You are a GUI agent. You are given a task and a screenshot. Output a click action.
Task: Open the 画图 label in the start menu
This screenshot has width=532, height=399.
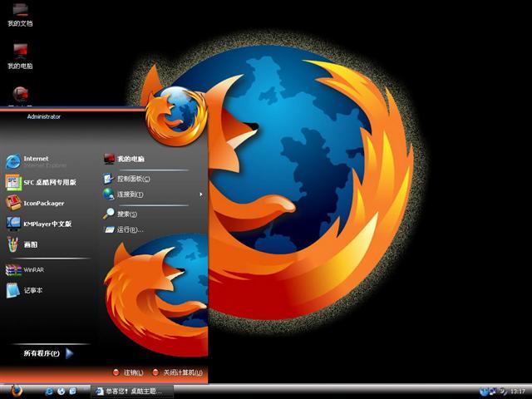31,244
